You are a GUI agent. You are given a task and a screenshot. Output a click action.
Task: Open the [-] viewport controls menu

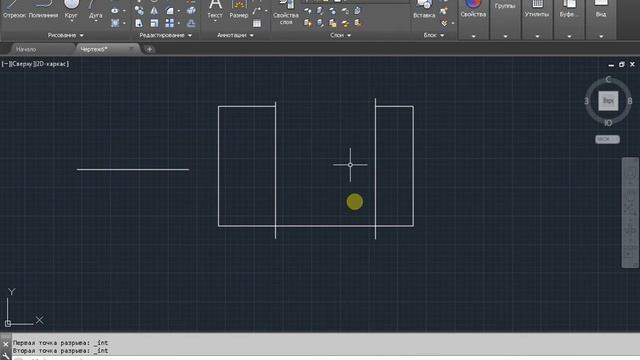click(5, 64)
